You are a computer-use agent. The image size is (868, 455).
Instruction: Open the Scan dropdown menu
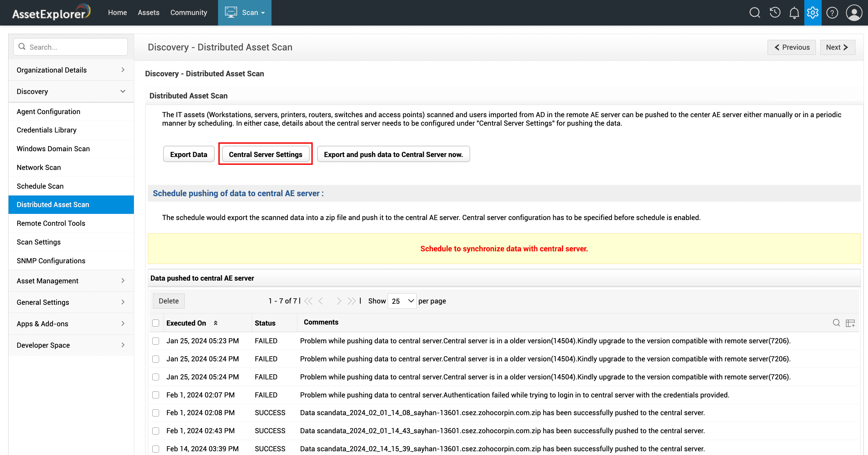tap(245, 13)
